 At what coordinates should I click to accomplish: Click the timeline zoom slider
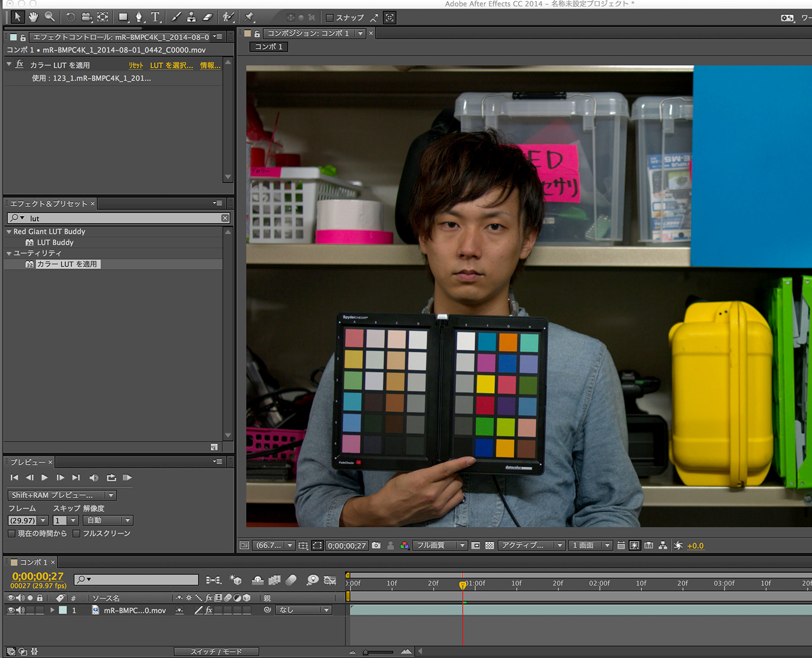point(379,652)
